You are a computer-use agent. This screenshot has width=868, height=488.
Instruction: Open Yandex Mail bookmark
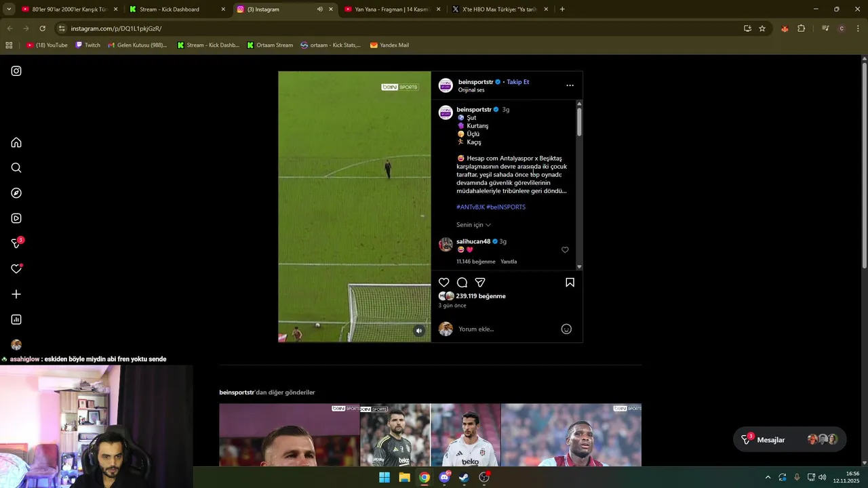pyautogui.click(x=389, y=45)
